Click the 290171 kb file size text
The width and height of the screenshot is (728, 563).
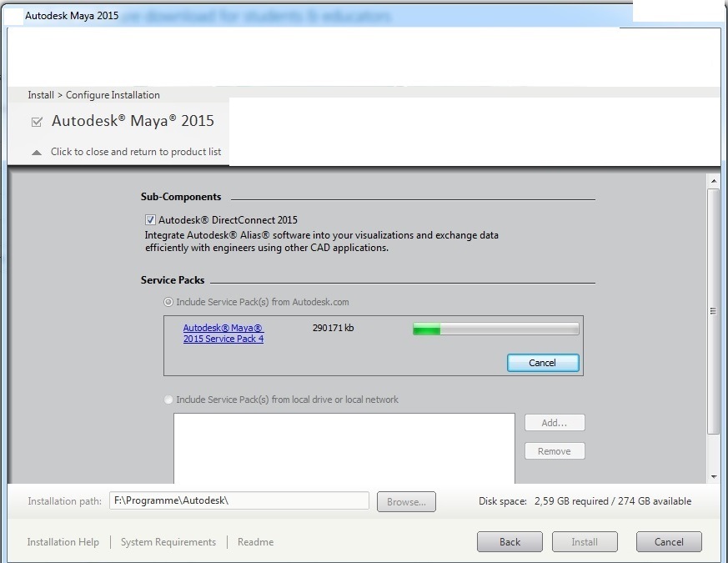[x=334, y=328]
